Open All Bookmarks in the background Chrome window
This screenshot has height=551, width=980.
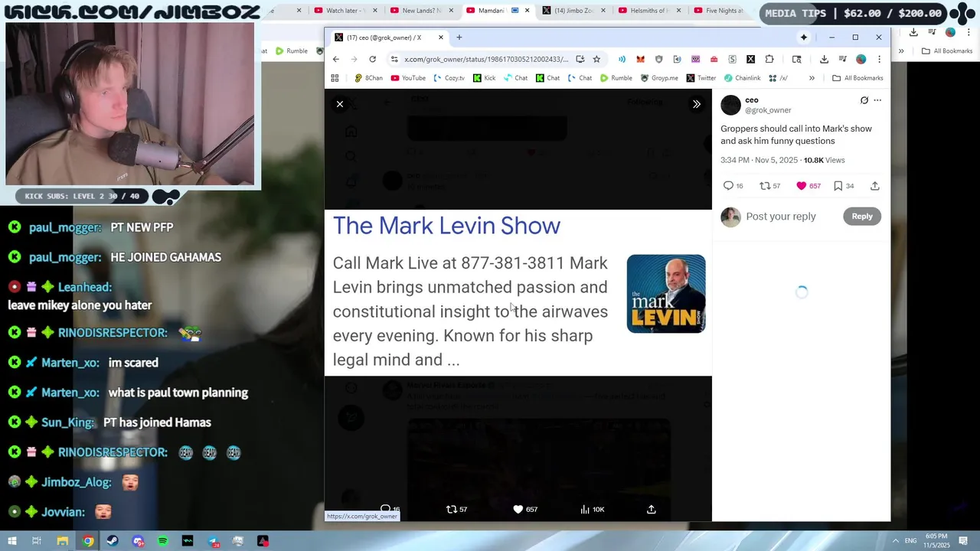pyautogui.click(x=947, y=51)
